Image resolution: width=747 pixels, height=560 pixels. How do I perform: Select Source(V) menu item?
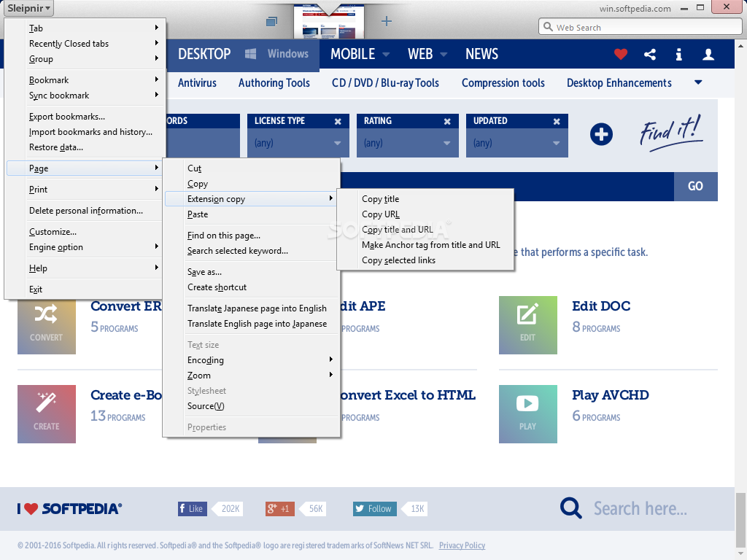coord(252,406)
